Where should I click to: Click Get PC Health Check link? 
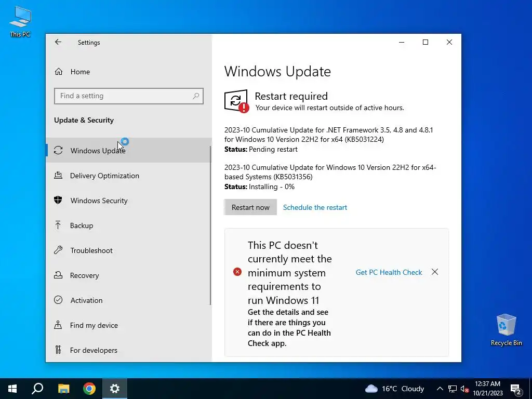pos(389,272)
